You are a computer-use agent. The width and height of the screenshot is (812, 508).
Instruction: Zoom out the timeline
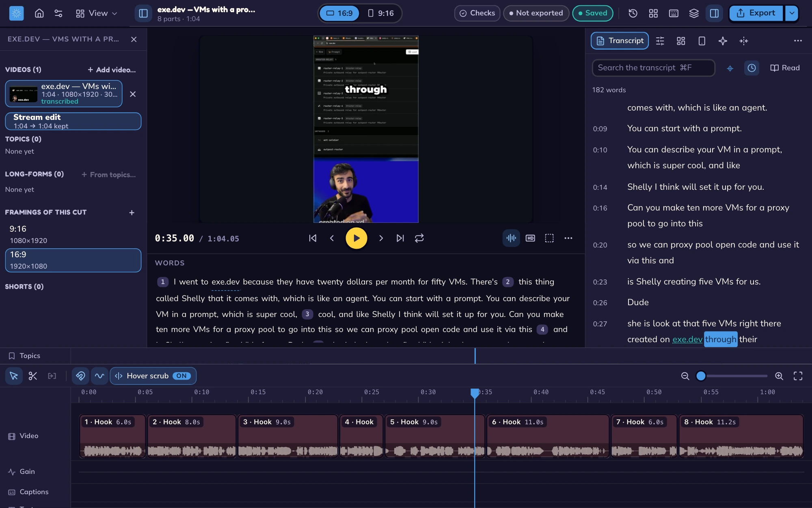[x=685, y=376]
